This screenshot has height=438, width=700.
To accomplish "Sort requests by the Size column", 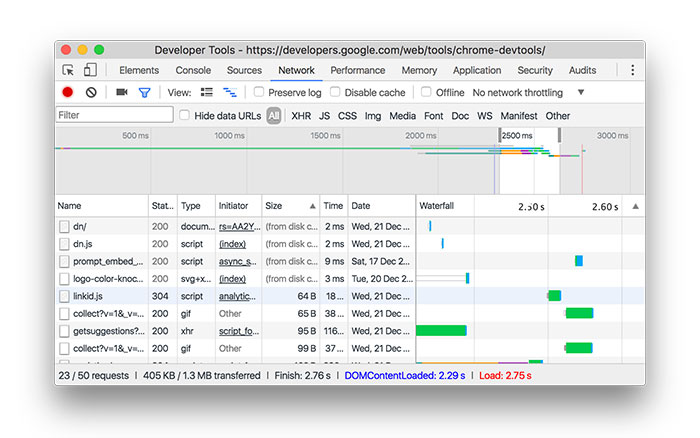I will pos(273,206).
